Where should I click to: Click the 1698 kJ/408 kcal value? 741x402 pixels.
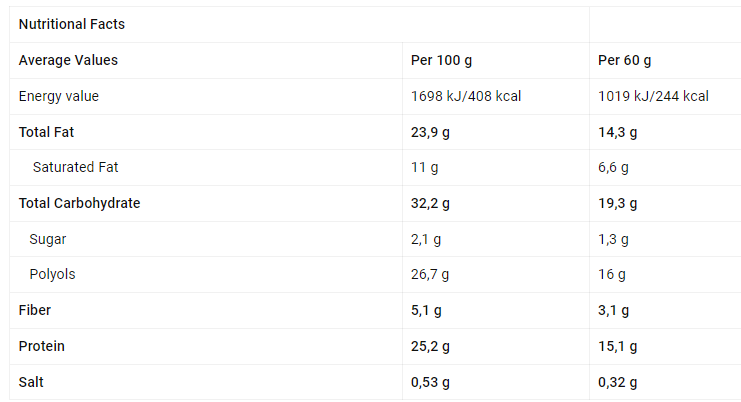[x=466, y=96]
